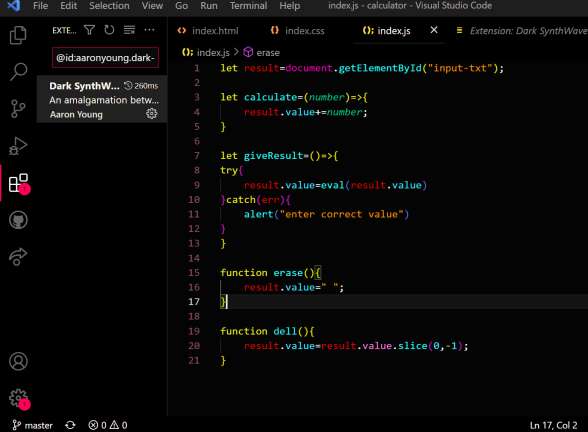Open Manage gear in activity bar

(19, 399)
